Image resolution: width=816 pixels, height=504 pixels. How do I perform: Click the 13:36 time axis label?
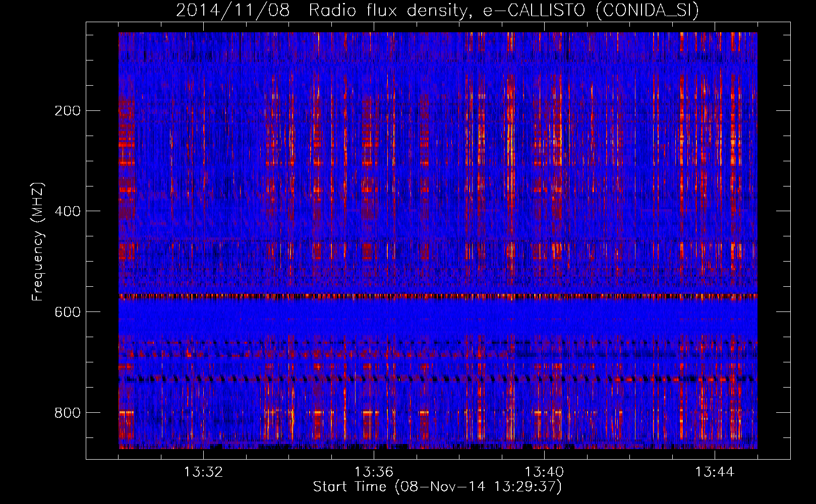coord(374,472)
